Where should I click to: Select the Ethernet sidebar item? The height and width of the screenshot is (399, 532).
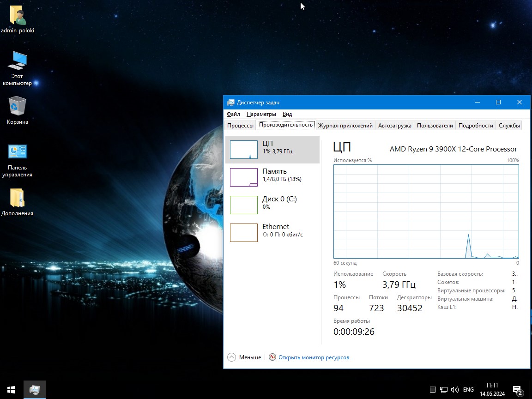(272, 232)
